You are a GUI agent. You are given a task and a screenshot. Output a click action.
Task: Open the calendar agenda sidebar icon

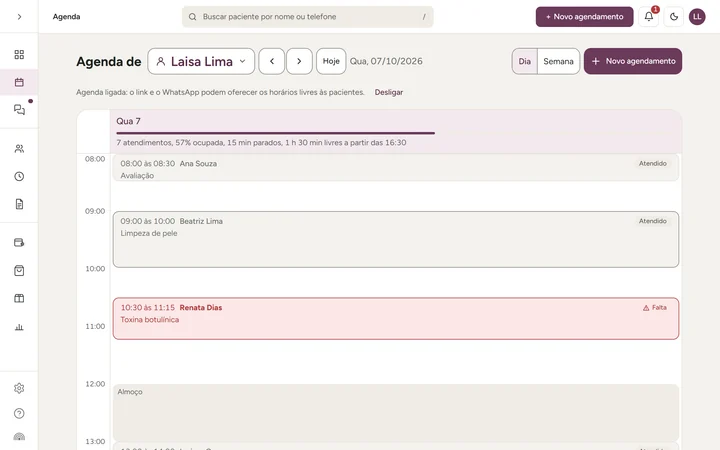pos(19,82)
